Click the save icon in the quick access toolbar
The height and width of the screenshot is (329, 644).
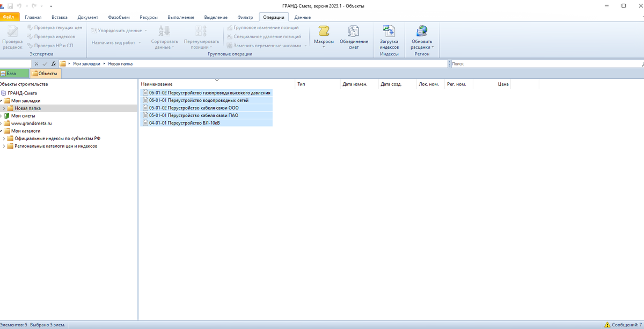10,5
